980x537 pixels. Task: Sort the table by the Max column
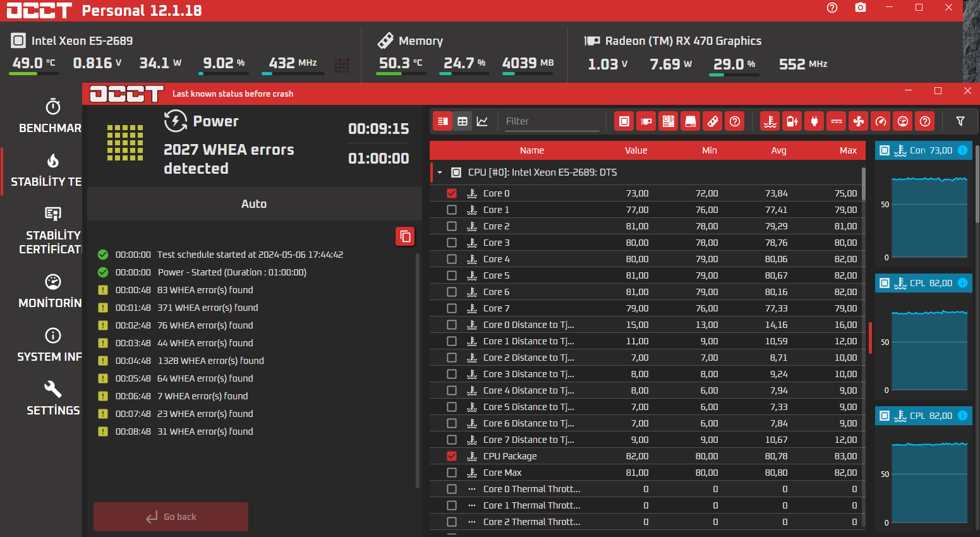pyautogui.click(x=849, y=150)
